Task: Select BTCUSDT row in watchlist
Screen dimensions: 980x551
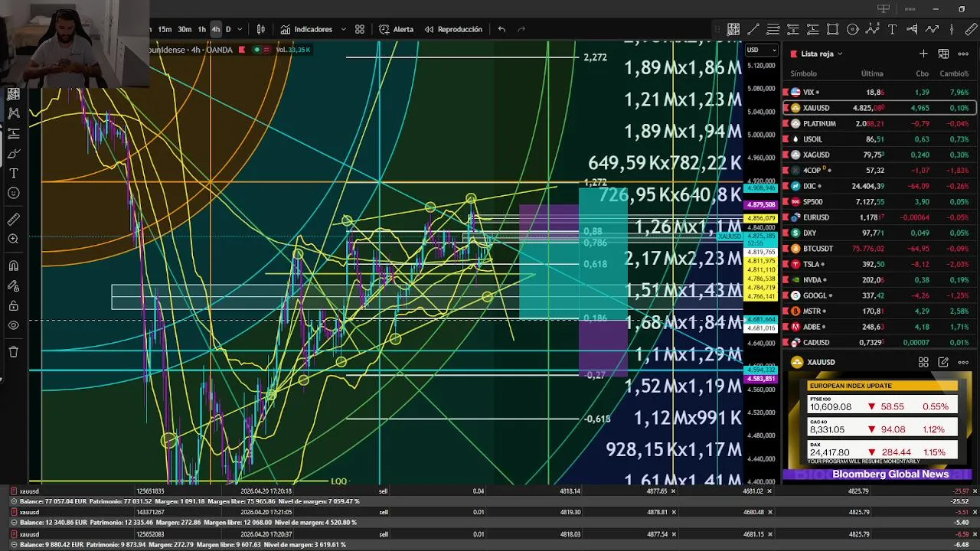Action: click(879, 249)
